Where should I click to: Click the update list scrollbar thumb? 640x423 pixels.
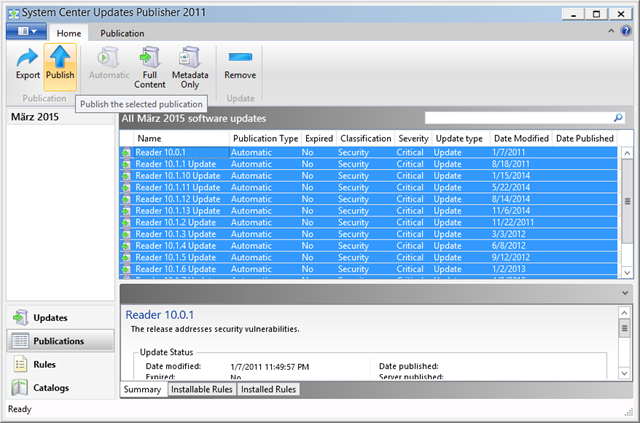627,201
